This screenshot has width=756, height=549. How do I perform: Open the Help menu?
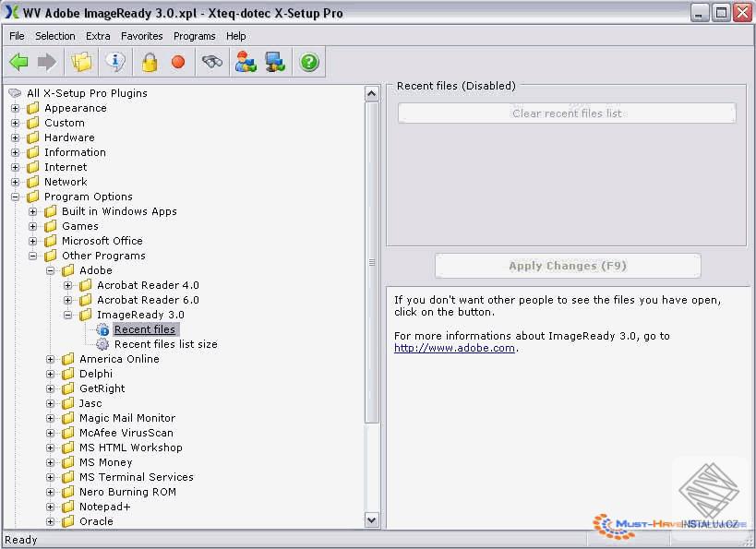pyautogui.click(x=235, y=36)
